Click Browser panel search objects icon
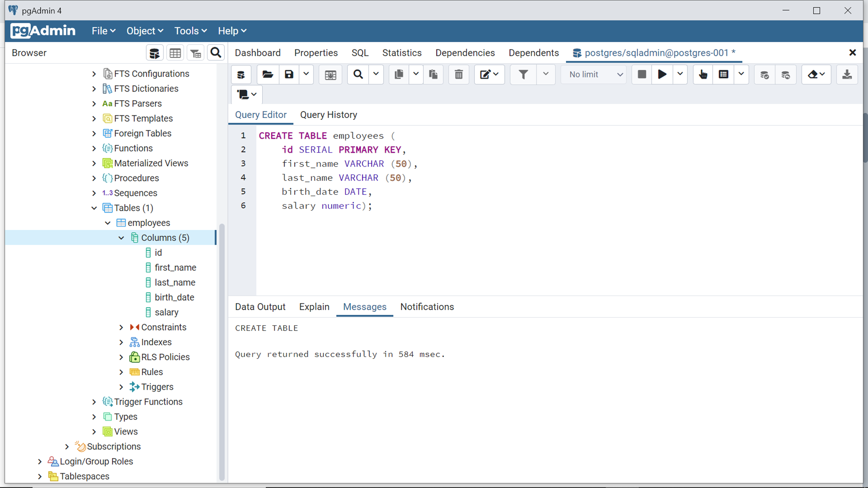Image resolution: width=868 pixels, height=488 pixels. (216, 53)
